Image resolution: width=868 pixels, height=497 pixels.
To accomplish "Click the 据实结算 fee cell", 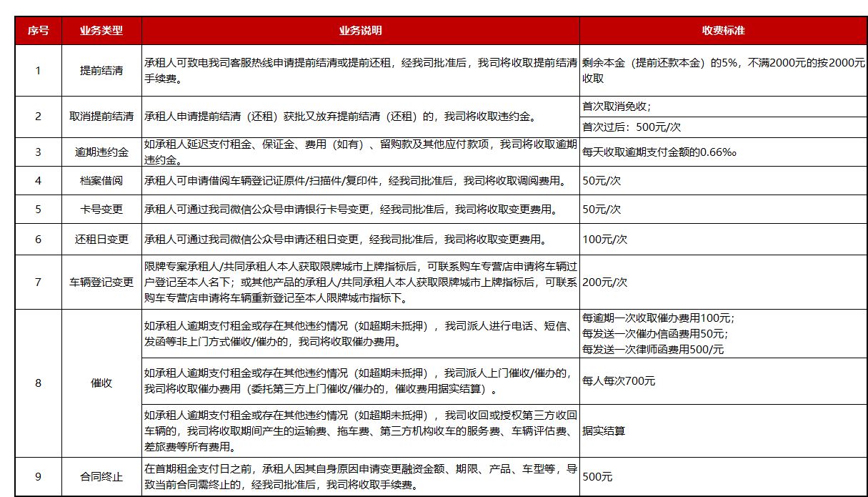I will [x=723, y=430].
